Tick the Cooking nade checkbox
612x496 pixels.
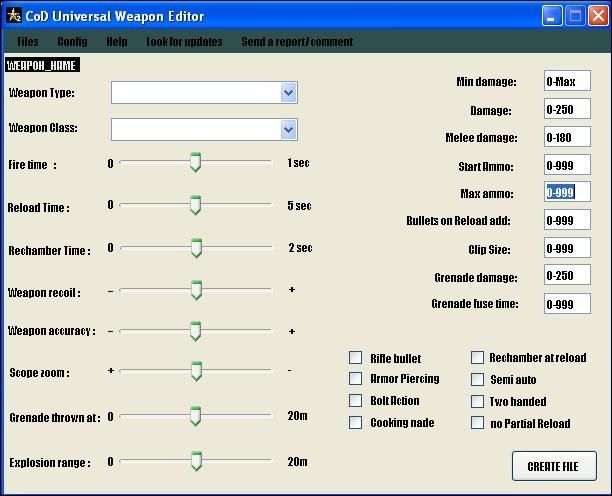point(355,423)
